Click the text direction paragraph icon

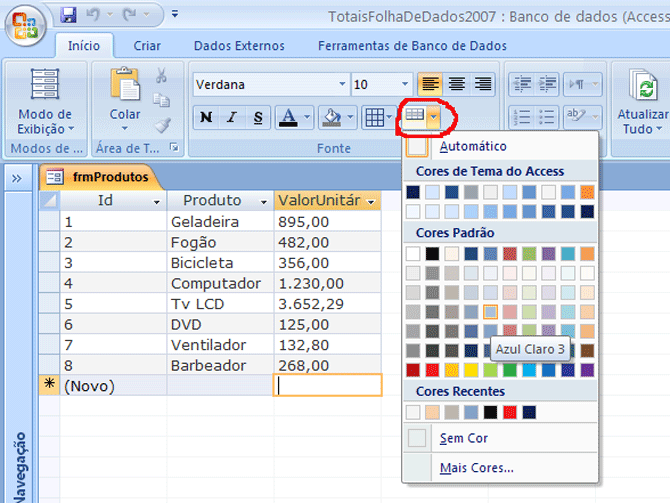click(577, 84)
